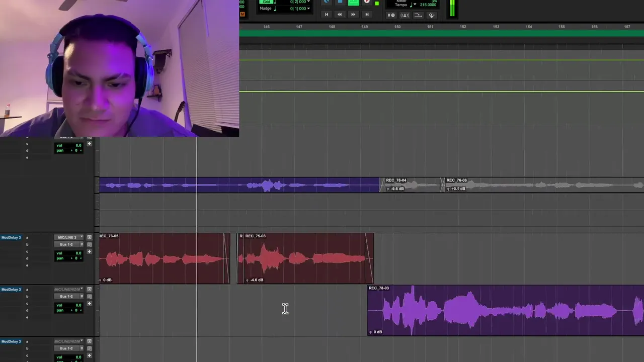Click insert slot b on MIC/LINE 3 track

pyautogui.click(x=27, y=244)
